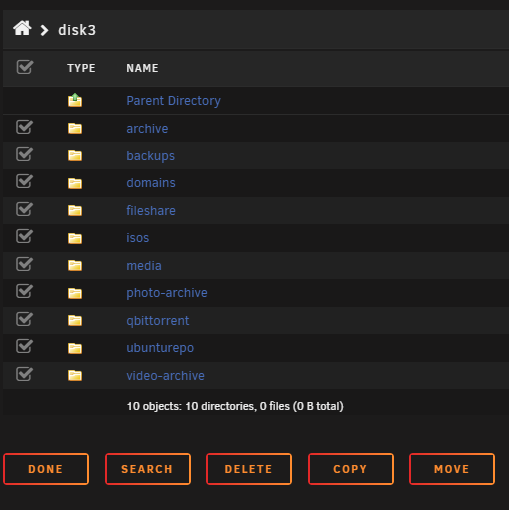Open the video-archive folder link
Screen dimensions: 509x510
(x=165, y=376)
